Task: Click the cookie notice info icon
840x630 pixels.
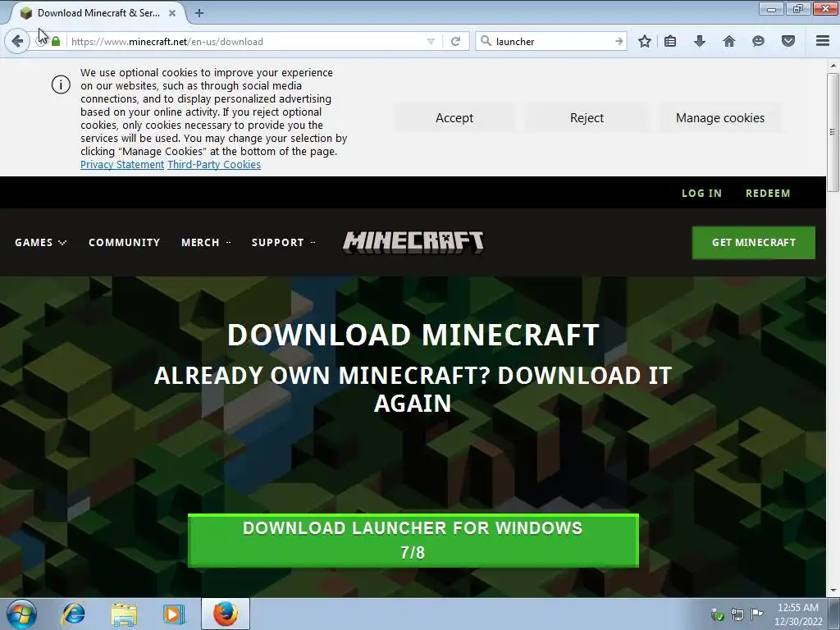Action: click(x=61, y=84)
